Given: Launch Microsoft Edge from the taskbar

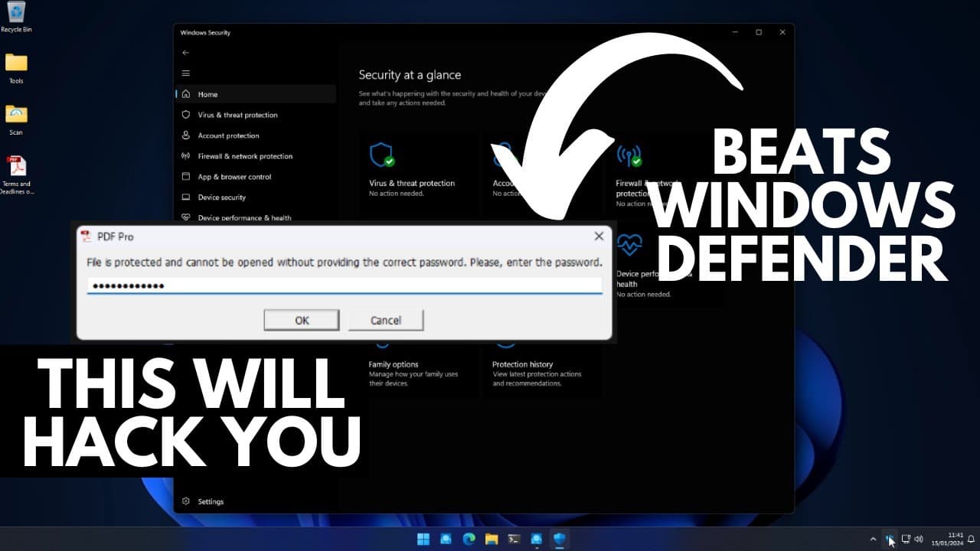Looking at the screenshot, I should pyautogui.click(x=469, y=539).
